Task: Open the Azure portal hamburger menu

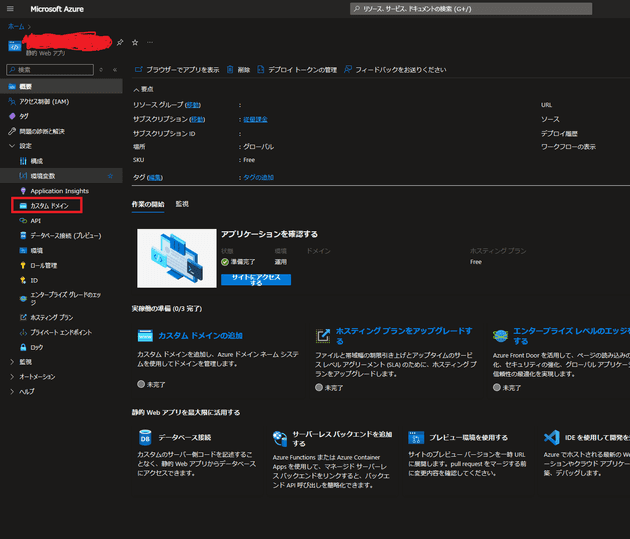Action: 10,9
